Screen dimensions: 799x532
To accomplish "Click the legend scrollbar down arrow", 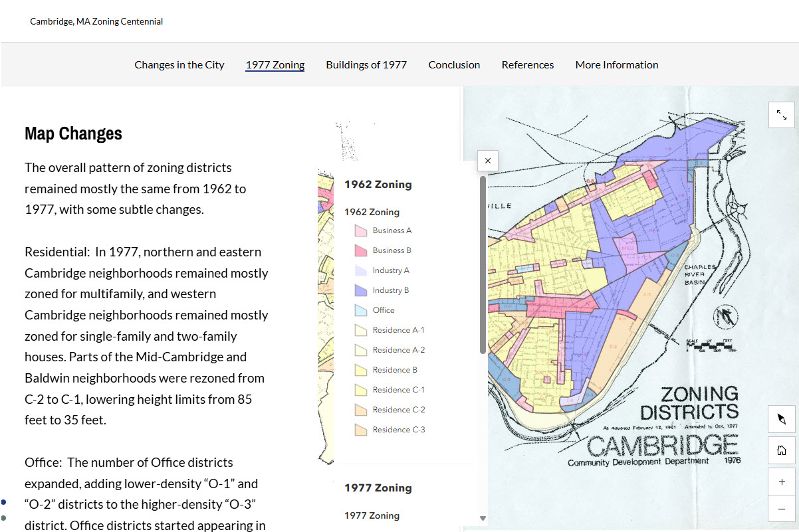I will click(483, 519).
